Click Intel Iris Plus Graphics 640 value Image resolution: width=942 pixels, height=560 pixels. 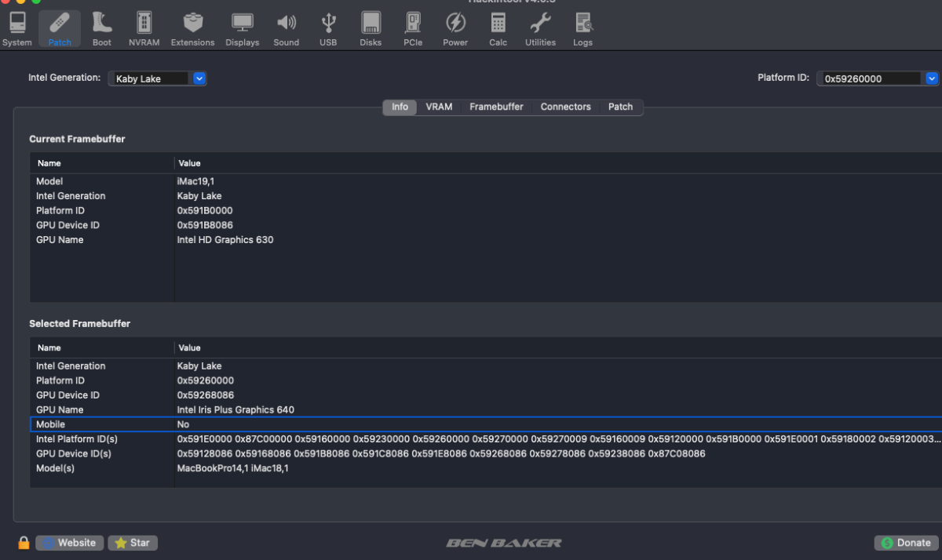pyautogui.click(x=235, y=409)
